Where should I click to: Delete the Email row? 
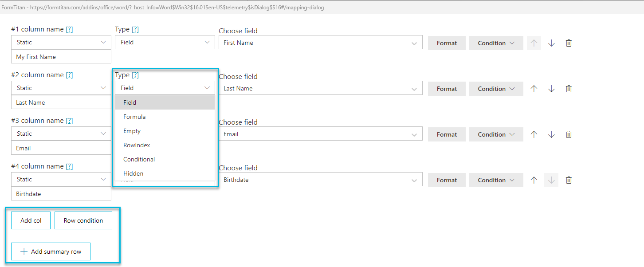coord(569,134)
